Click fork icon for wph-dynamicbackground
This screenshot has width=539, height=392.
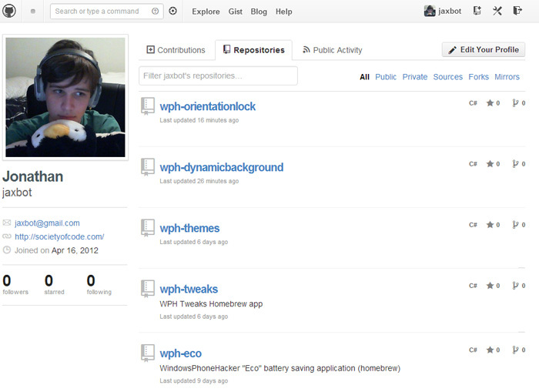515,164
